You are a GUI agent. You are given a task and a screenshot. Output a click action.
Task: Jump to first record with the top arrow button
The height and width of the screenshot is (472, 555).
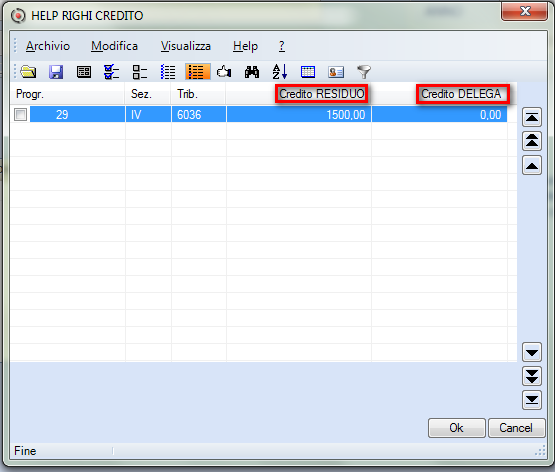(532, 117)
